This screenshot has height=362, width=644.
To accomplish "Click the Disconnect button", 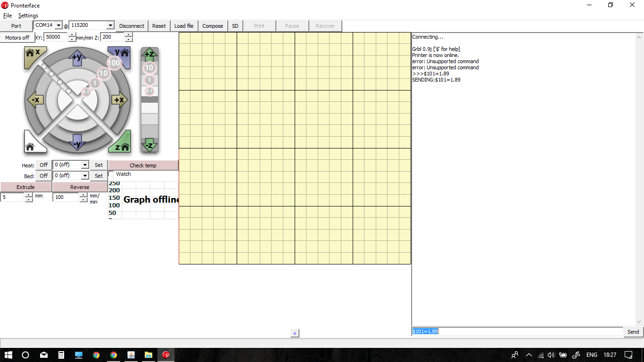I will (132, 26).
